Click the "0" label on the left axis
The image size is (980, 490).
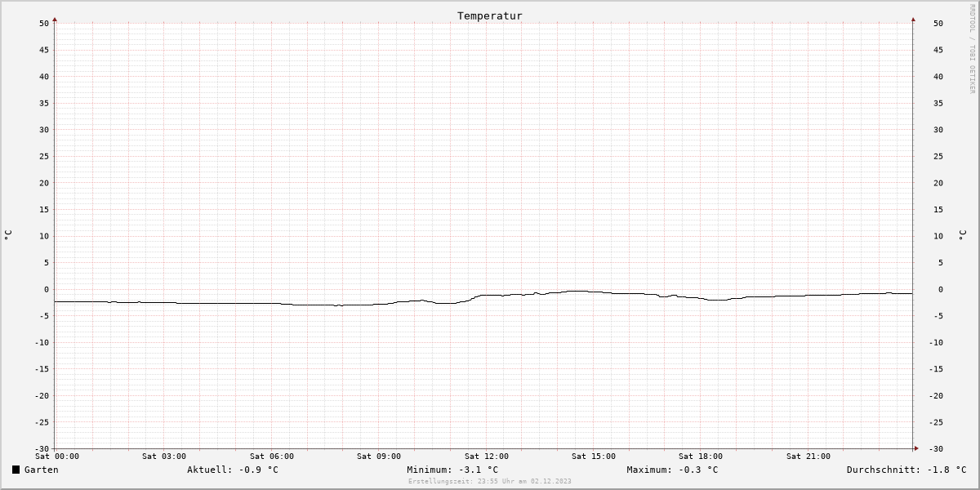pos(47,289)
